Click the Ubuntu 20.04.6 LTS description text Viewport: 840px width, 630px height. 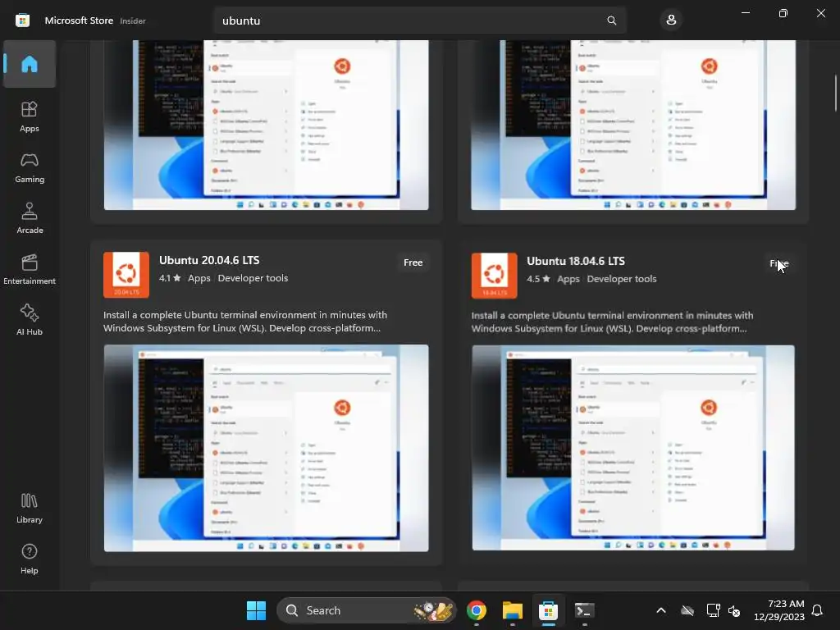[245, 322]
